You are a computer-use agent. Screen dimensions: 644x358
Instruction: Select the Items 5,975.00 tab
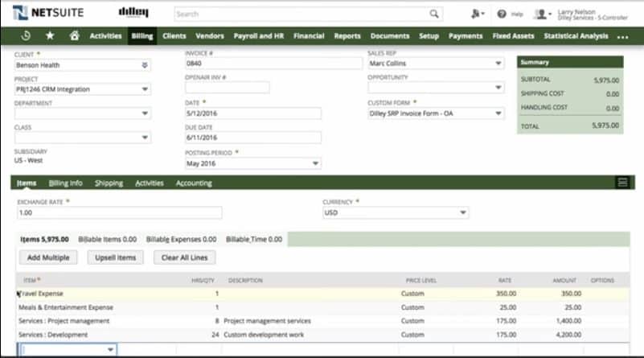44,239
